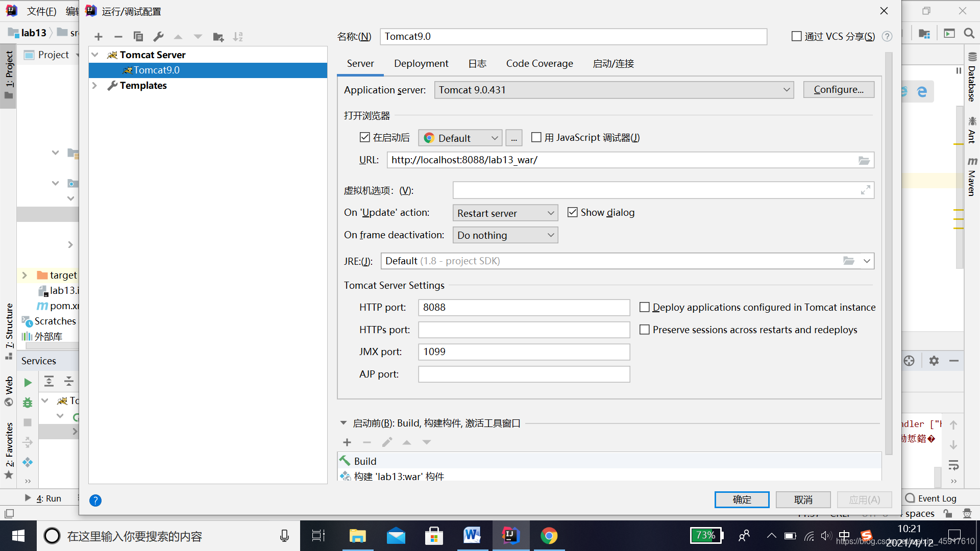The width and height of the screenshot is (980, 551).
Task: Open the Application server dropdown
Action: click(x=614, y=90)
